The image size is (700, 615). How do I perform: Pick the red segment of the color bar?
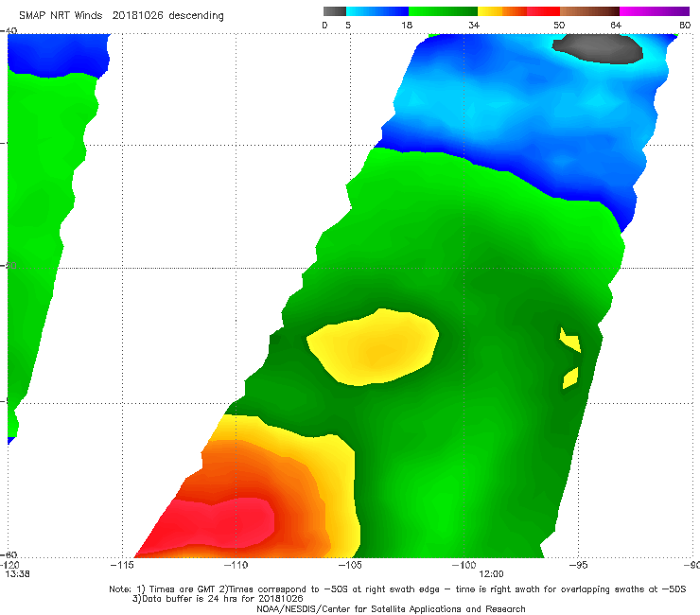(543, 11)
